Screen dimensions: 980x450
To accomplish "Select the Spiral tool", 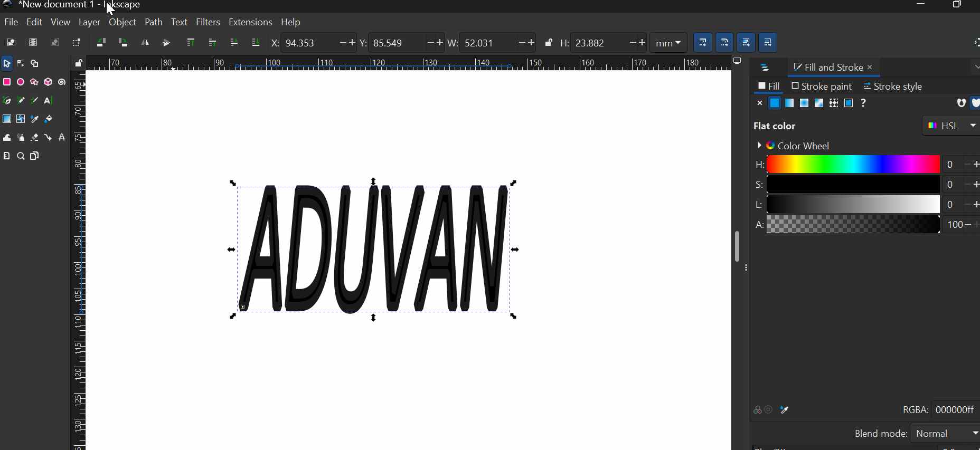I will point(62,82).
